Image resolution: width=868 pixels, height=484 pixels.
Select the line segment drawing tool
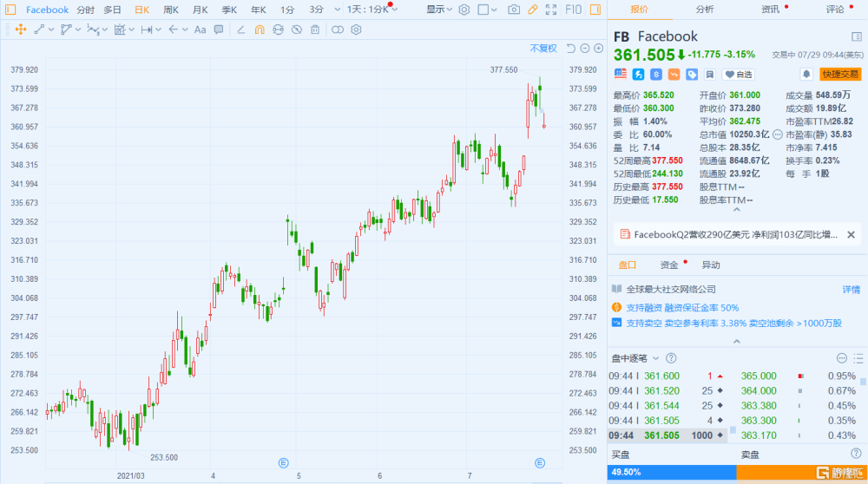tap(39, 29)
